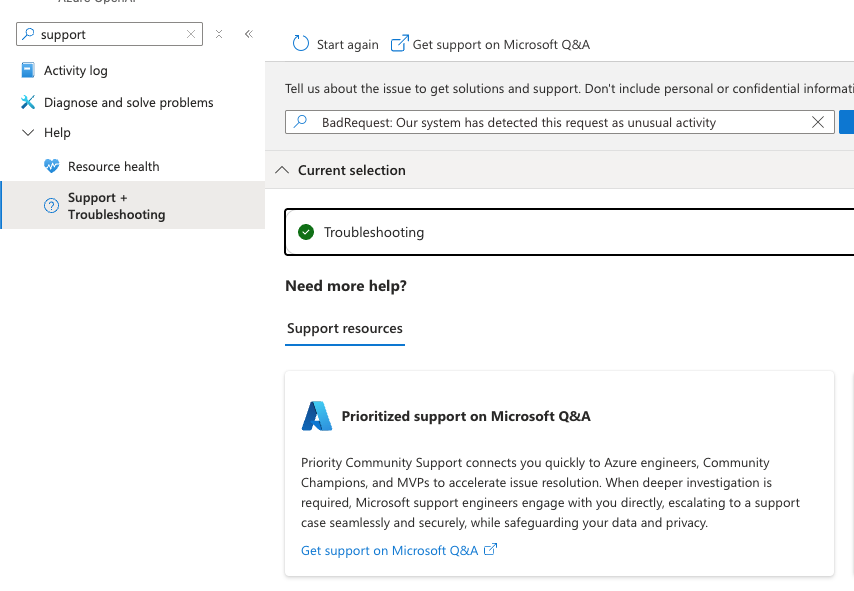854x591 pixels.
Task: Collapse the sidebar with double chevron
Action: pyautogui.click(x=249, y=34)
